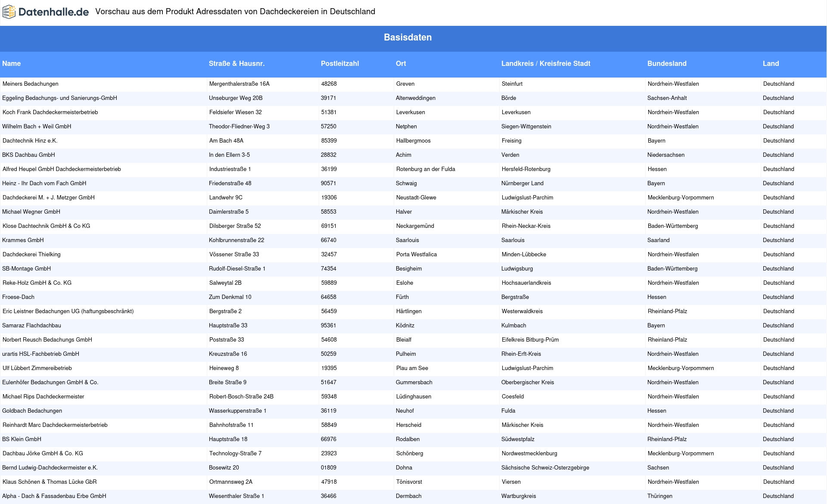The height and width of the screenshot is (504, 827).
Task: Click Klose Dachtechnik GmbH & Co KG
Action: (x=47, y=226)
